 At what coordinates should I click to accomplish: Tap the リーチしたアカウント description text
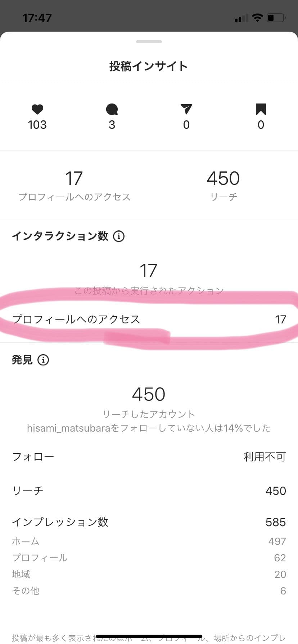(149, 414)
